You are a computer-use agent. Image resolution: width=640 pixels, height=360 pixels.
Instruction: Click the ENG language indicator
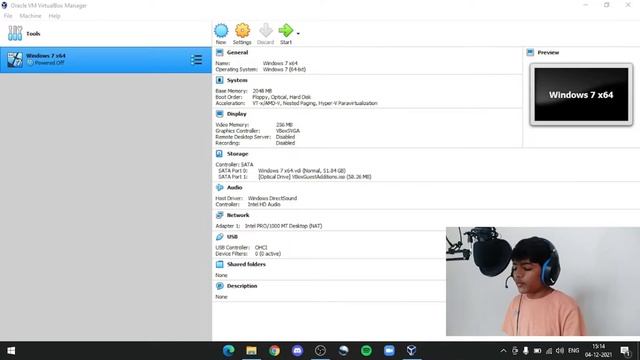pyautogui.click(x=573, y=351)
